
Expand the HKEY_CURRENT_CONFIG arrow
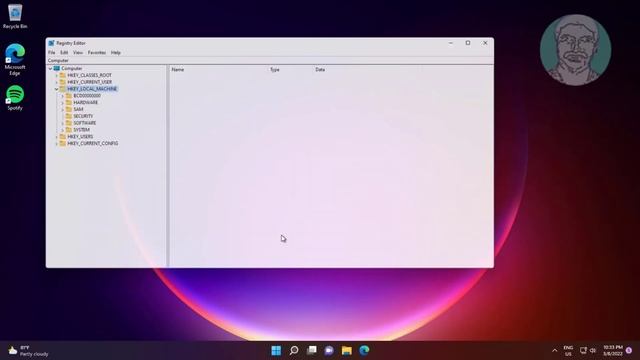57,144
